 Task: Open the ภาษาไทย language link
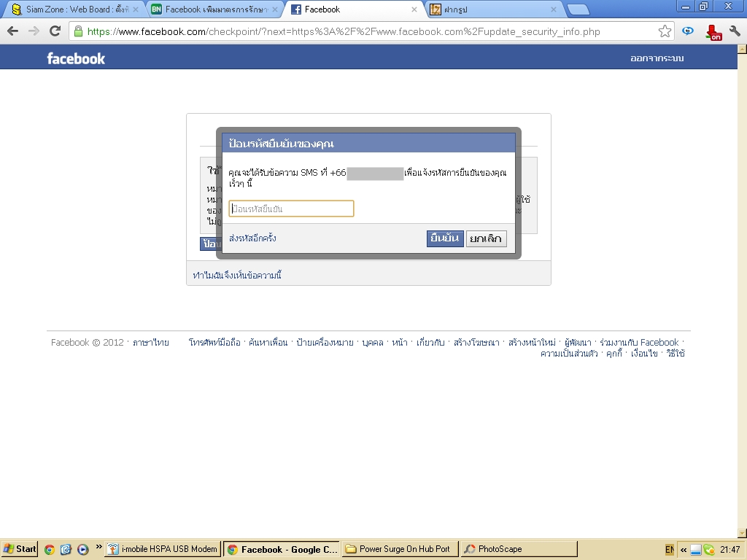pos(150,343)
